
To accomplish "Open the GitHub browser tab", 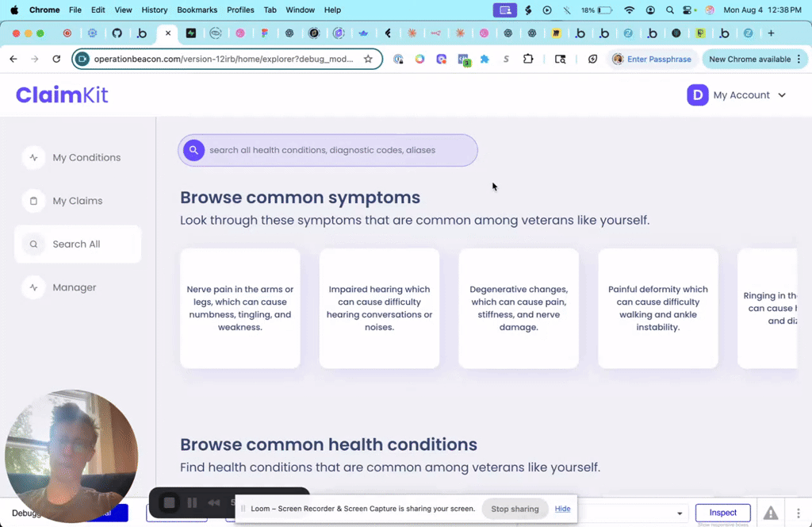I will pos(117,33).
